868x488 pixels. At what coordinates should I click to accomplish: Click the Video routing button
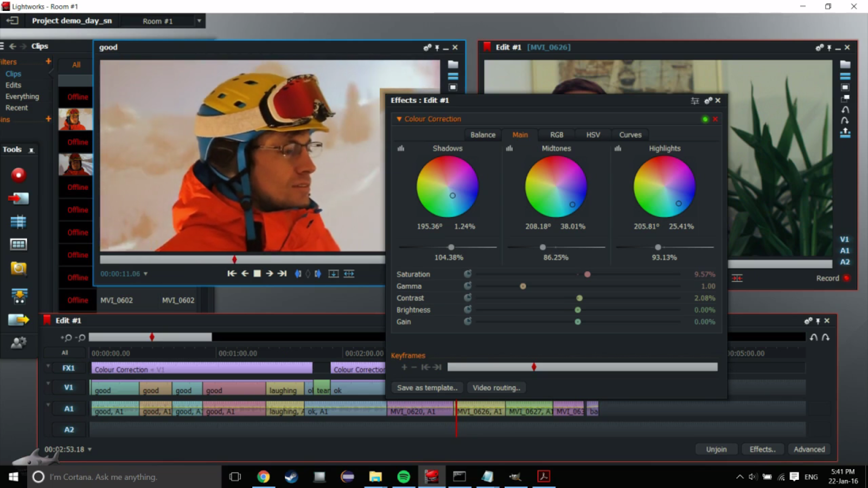[x=496, y=388]
